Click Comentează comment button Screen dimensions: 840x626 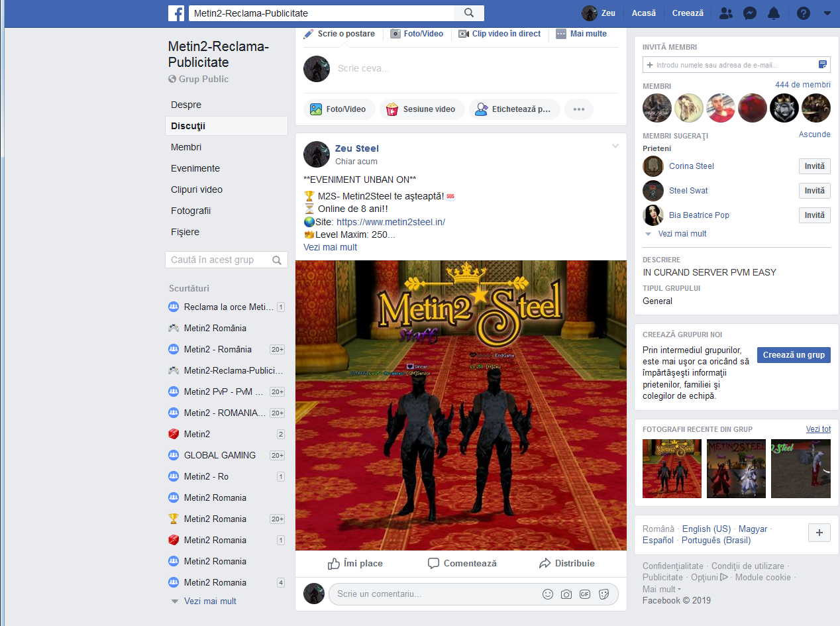[462, 564]
